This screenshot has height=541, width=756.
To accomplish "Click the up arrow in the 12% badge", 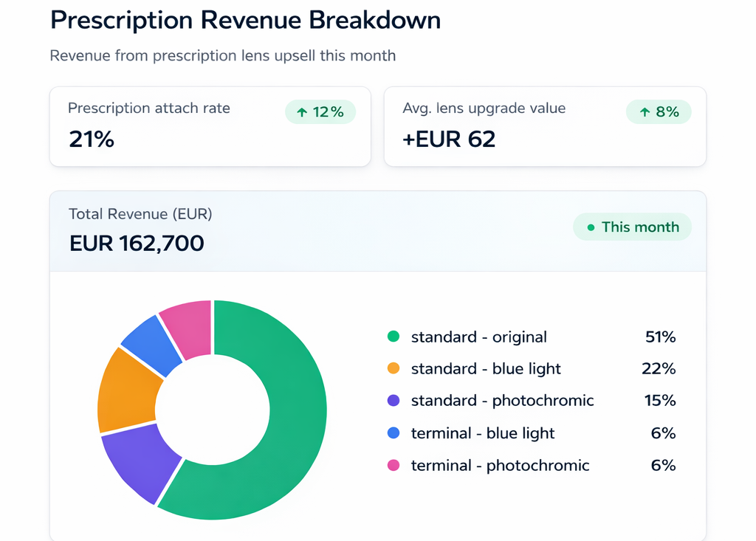I will coord(301,112).
